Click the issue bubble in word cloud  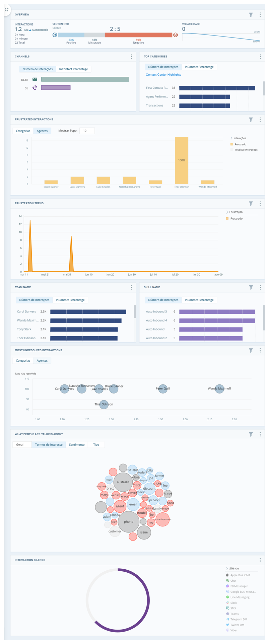coord(144,532)
